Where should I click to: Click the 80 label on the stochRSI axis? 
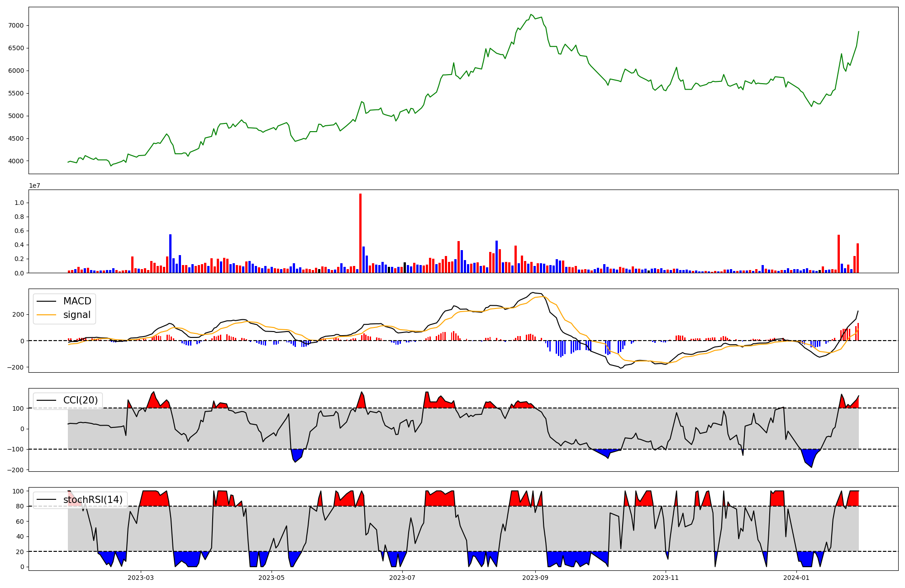point(19,506)
